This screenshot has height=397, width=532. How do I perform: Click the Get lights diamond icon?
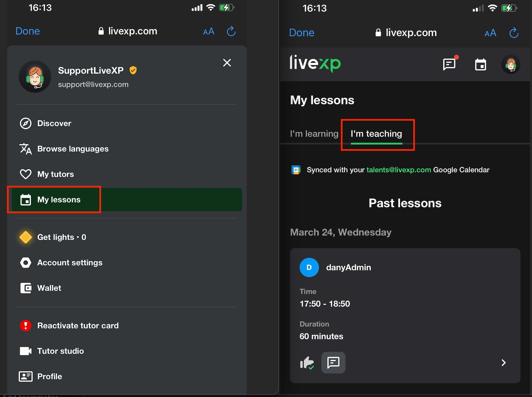click(x=26, y=237)
